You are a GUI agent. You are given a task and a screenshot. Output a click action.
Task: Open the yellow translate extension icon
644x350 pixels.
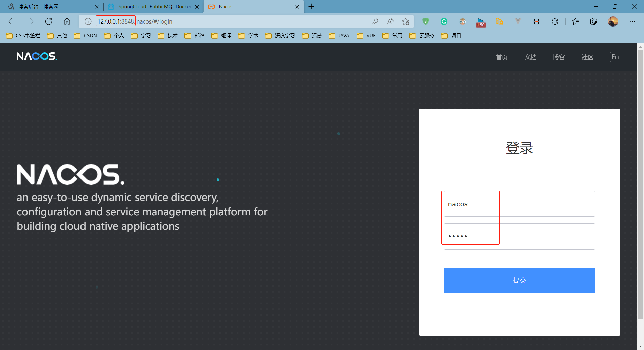coord(499,21)
